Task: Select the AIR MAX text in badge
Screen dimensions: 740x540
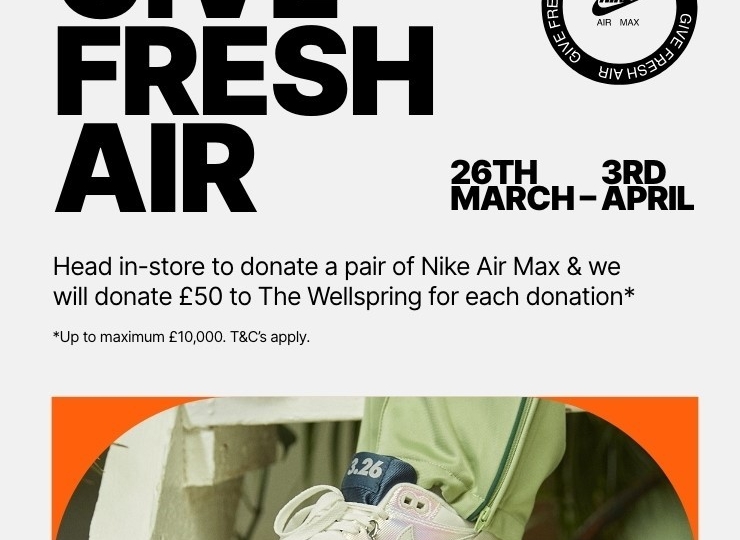Action: click(x=618, y=22)
